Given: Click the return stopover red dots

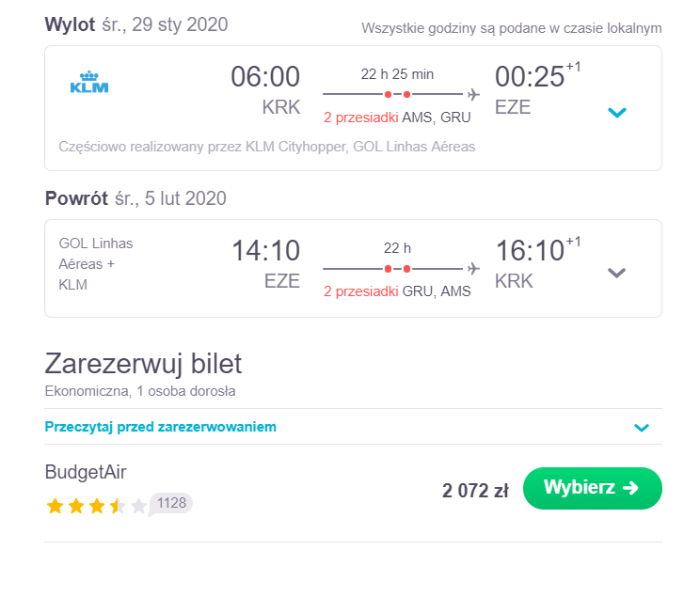Looking at the screenshot, I should 397,269.
